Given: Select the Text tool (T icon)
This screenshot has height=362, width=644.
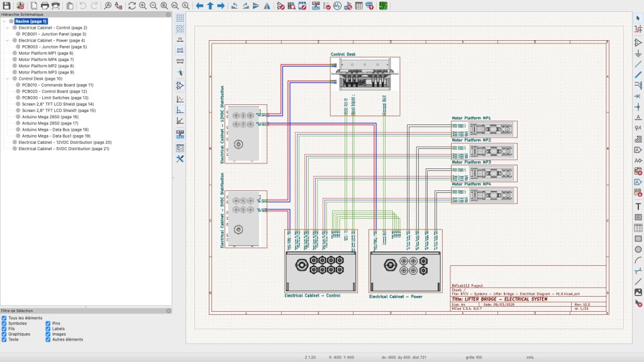Looking at the screenshot, I should (x=638, y=206).
